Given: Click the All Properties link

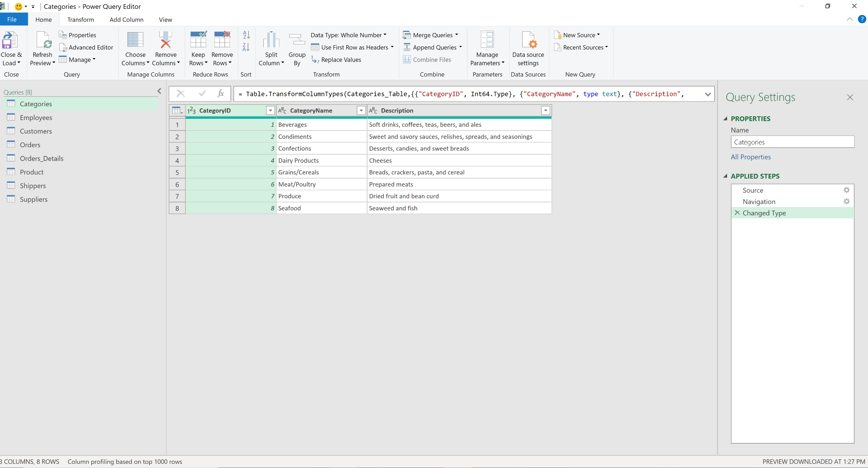Looking at the screenshot, I should [x=751, y=157].
